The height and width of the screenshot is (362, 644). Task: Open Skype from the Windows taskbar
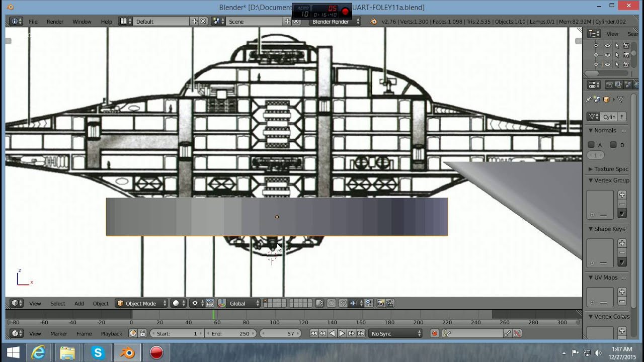pyautogui.click(x=98, y=352)
